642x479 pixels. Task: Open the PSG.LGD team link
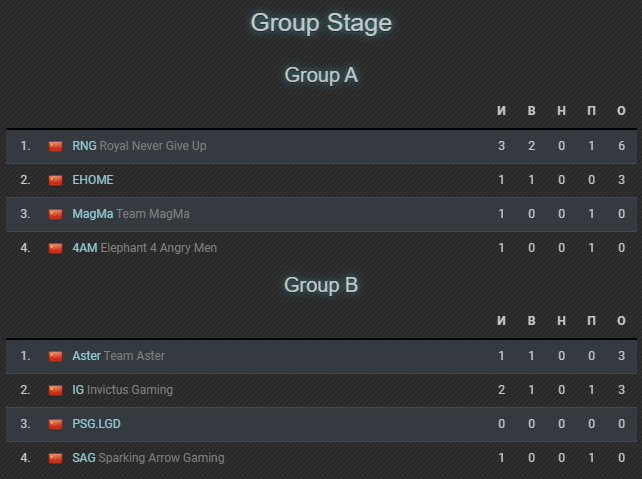point(96,424)
